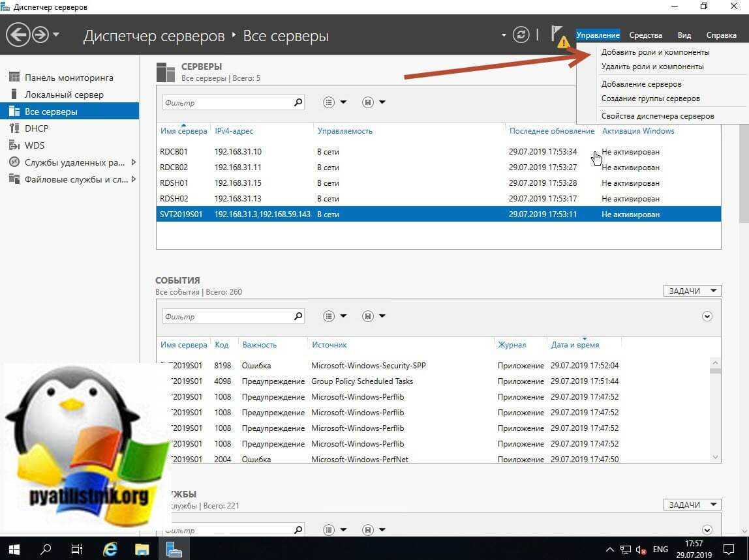Open the events ЗАДАЧИ dropdown
749x560 pixels.
pyautogui.click(x=692, y=291)
